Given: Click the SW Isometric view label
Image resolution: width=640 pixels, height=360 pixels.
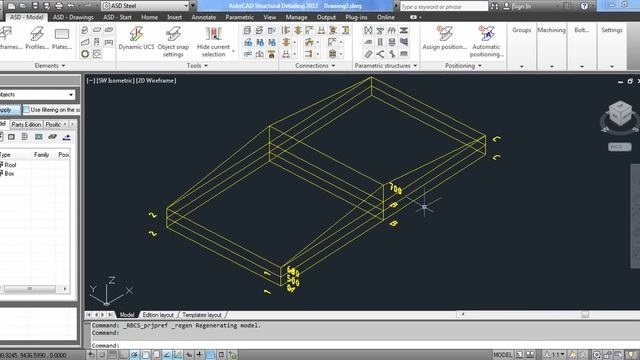Looking at the screenshot, I should click(x=116, y=80).
